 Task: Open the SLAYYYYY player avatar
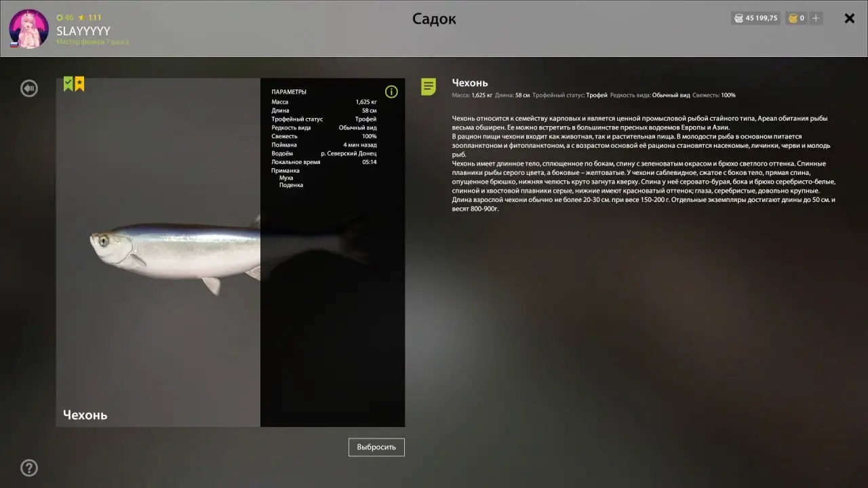point(28,28)
